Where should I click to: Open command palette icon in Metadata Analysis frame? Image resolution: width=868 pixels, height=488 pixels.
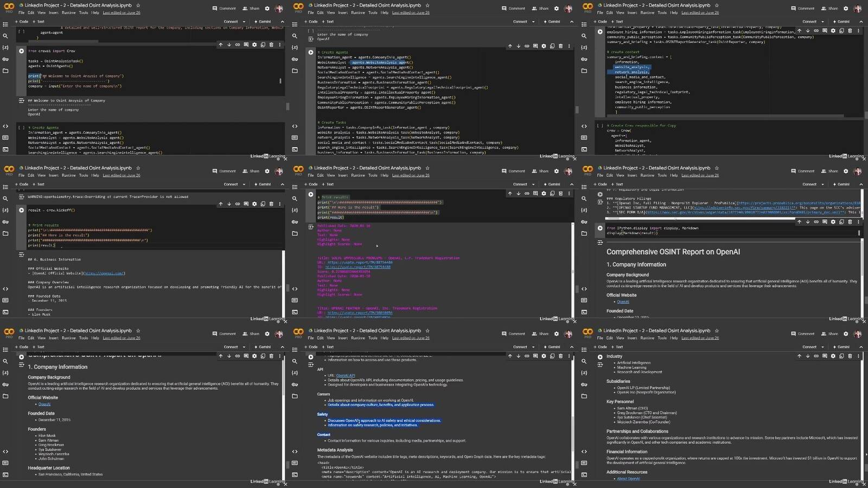tap(295, 463)
